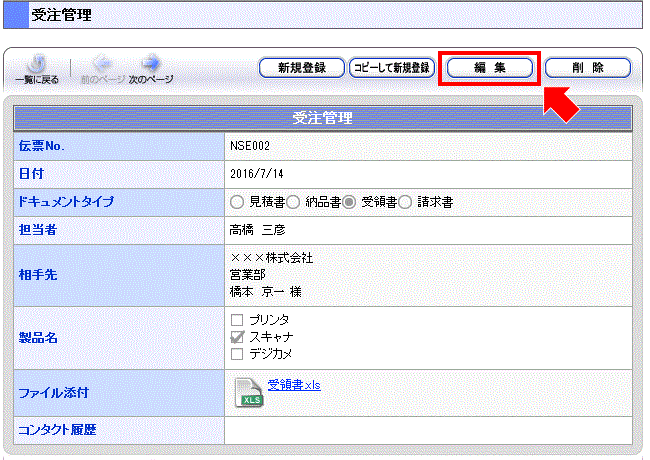
Task: Click the date value 2016/7/14
Action: [x=255, y=174]
